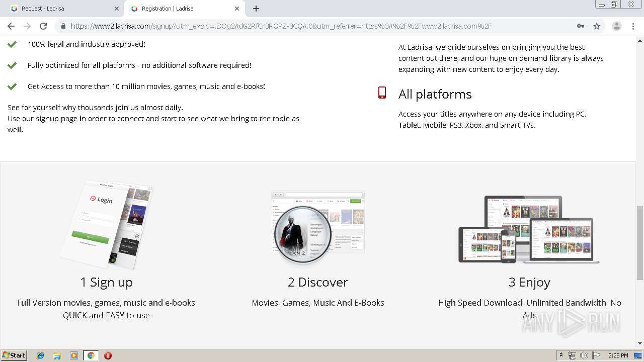Launch Internet Explorer from taskbar
The width and height of the screenshot is (644, 362).
(40, 355)
